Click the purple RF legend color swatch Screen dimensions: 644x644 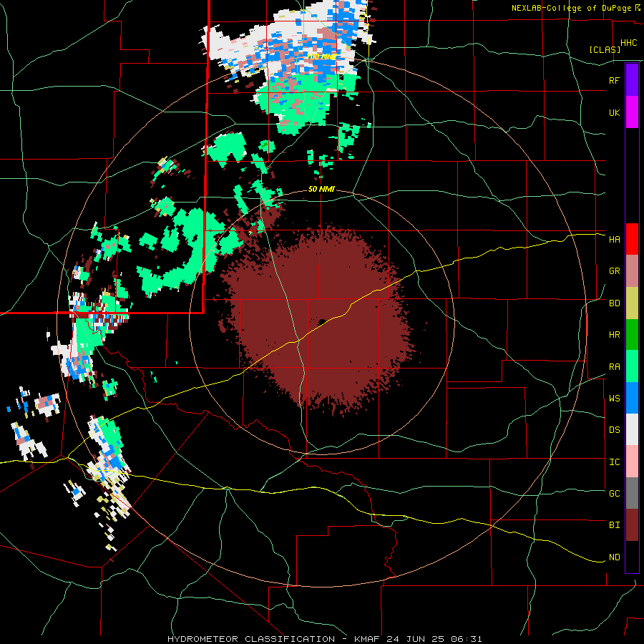[632, 80]
